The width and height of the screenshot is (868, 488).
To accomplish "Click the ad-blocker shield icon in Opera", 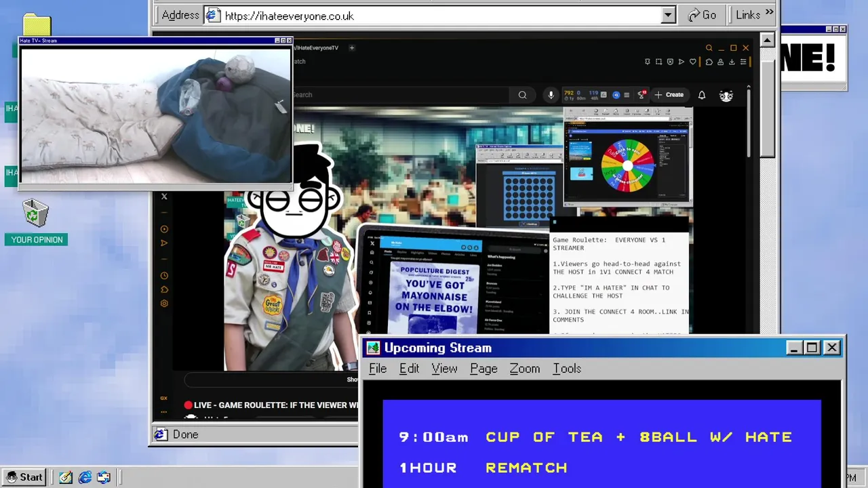I will tap(670, 62).
